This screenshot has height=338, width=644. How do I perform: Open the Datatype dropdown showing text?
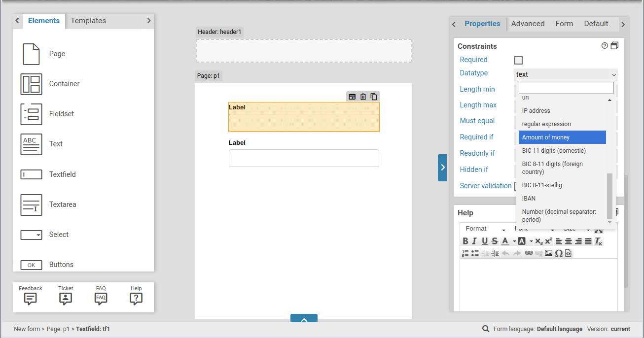[x=565, y=74]
